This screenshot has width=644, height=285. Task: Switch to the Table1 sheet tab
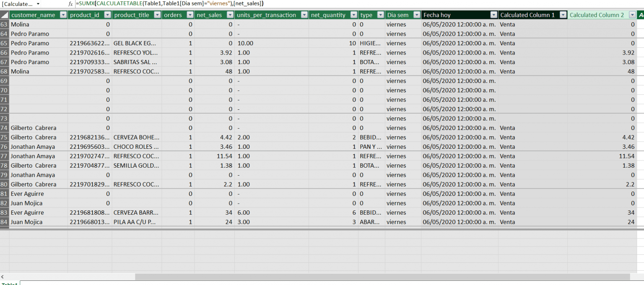pyautogui.click(x=8, y=283)
